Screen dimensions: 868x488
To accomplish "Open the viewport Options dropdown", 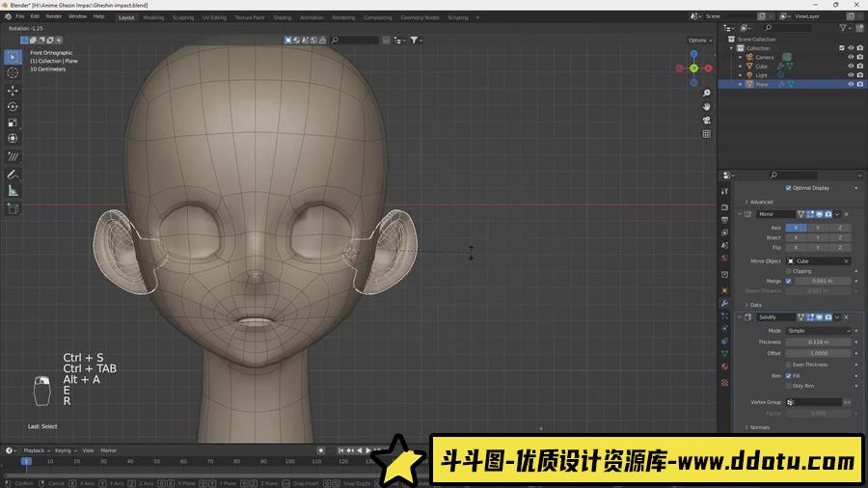I will coord(700,41).
